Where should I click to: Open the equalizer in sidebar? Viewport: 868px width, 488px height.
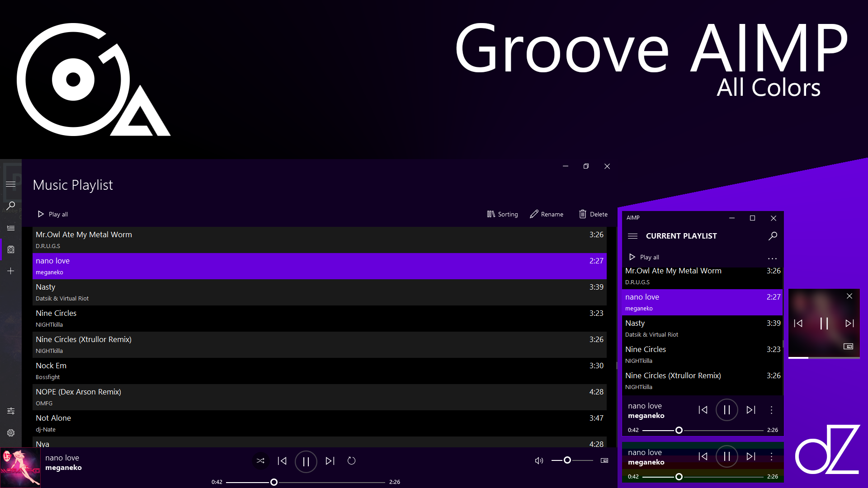click(x=11, y=411)
